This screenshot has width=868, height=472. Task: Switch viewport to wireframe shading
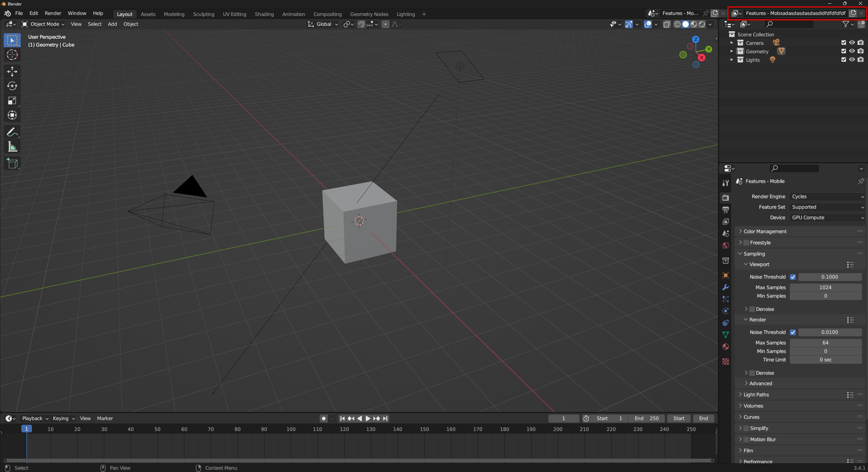click(x=677, y=24)
